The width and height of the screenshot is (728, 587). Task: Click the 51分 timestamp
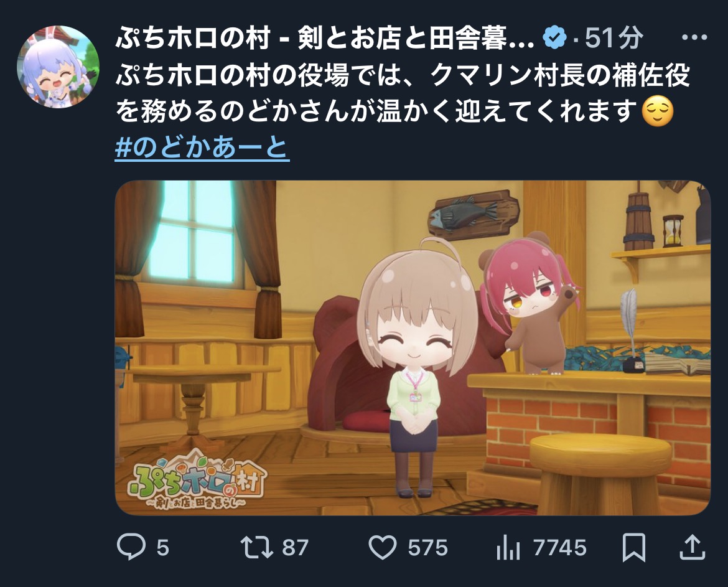[614, 37]
